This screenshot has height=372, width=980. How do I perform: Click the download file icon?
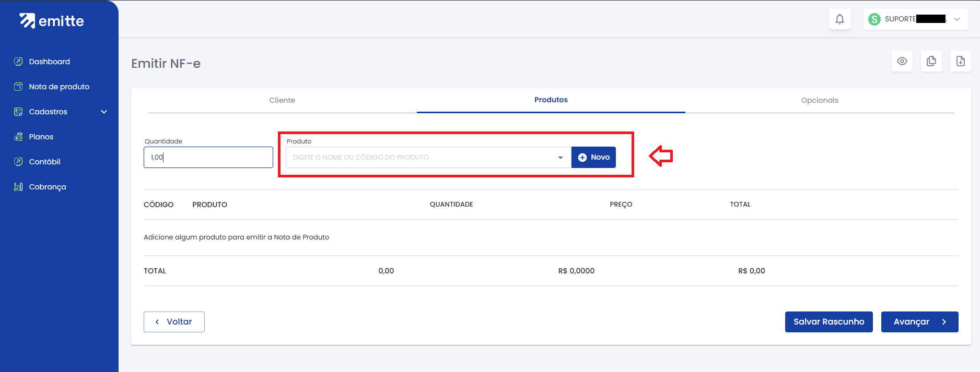pyautogui.click(x=960, y=62)
